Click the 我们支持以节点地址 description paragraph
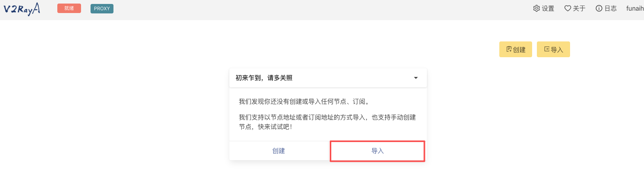The height and width of the screenshot is (189, 644). [327, 122]
